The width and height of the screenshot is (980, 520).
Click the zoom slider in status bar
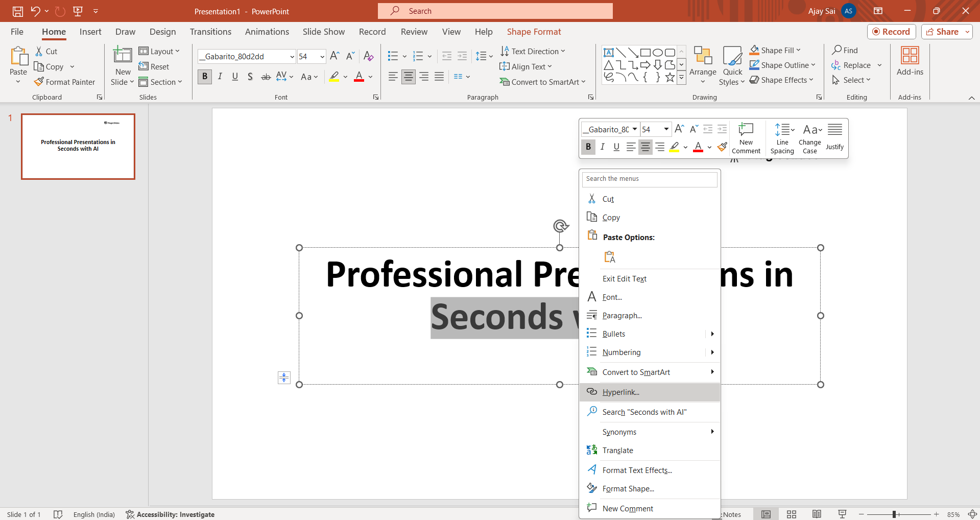click(x=894, y=514)
